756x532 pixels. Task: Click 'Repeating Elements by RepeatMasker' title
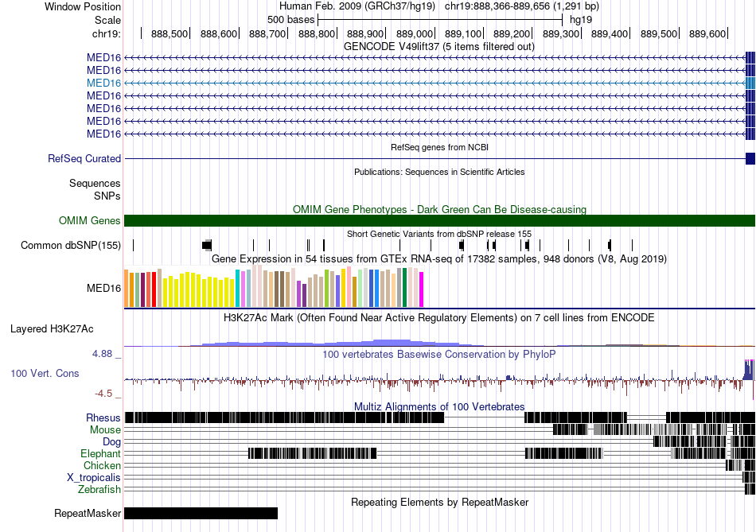pos(439,502)
